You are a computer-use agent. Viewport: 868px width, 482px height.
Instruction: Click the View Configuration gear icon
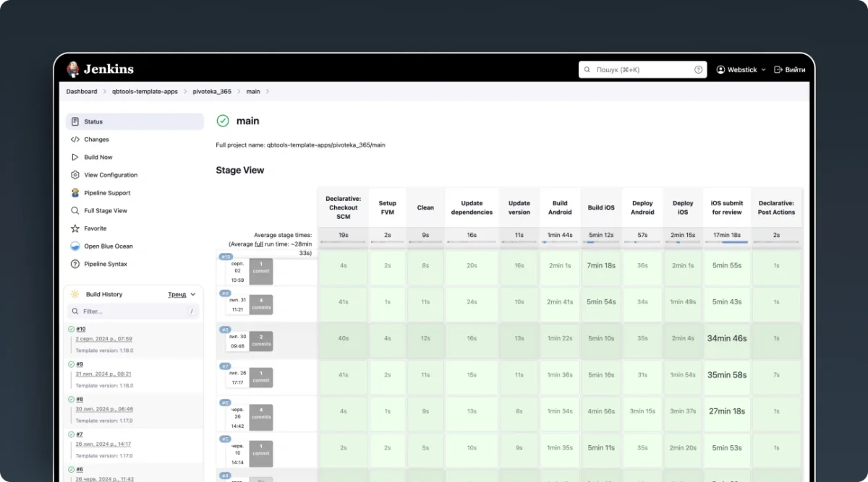75,175
